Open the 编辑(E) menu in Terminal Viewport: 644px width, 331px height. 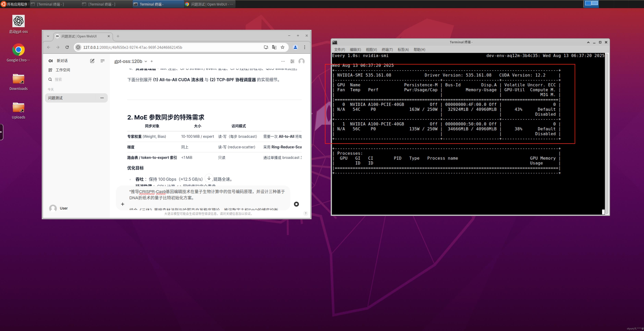(x=355, y=50)
